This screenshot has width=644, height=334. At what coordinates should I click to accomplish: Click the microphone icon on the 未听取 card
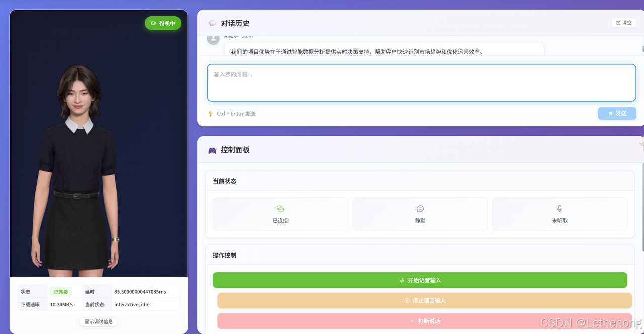[559, 208]
